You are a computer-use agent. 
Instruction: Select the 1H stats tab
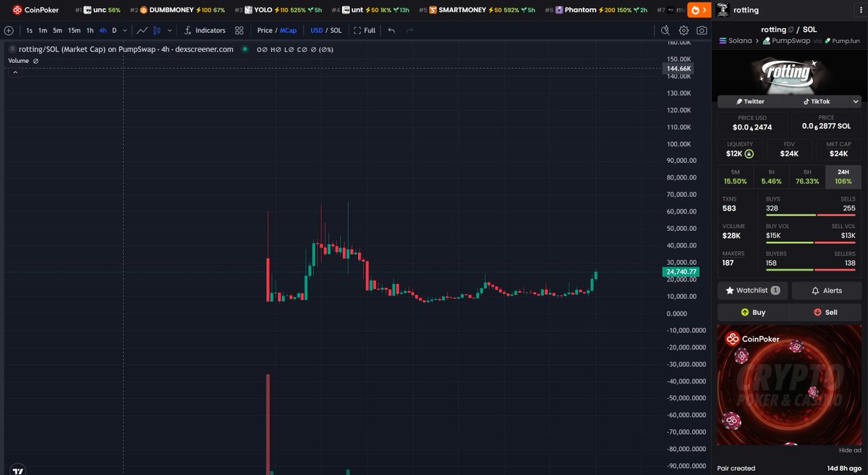pos(772,177)
